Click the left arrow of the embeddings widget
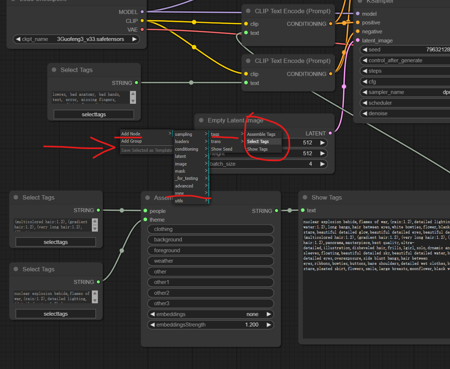Screen dimensions: 450x369 (x=153, y=314)
